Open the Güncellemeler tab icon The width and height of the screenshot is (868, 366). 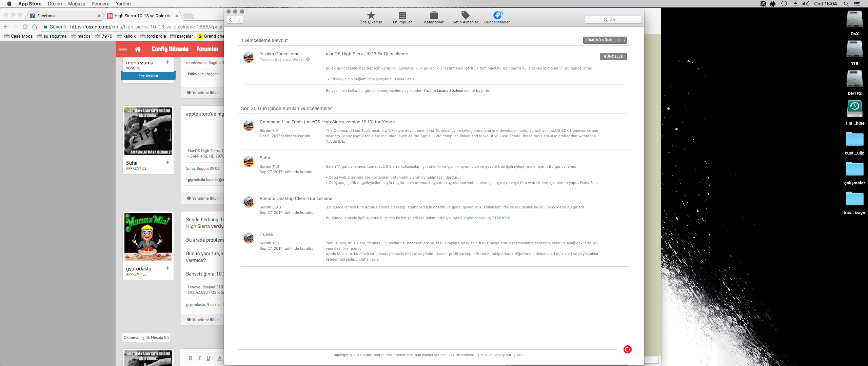pos(497,15)
